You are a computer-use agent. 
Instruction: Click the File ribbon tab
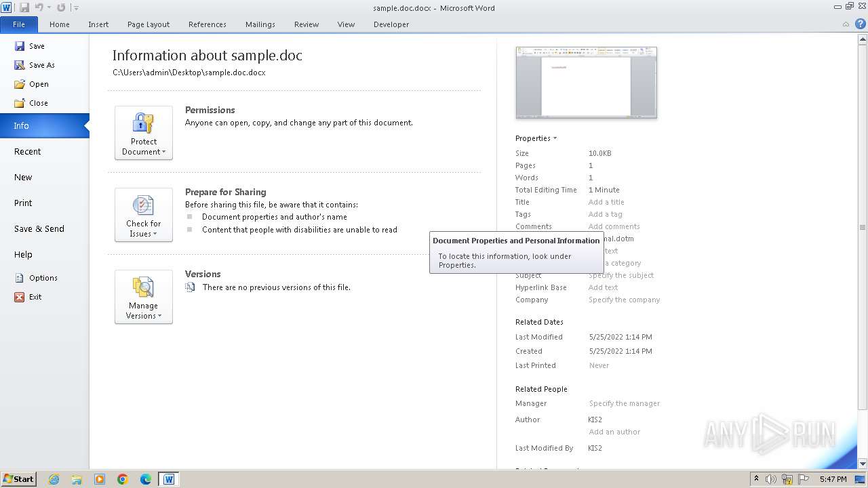click(19, 24)
